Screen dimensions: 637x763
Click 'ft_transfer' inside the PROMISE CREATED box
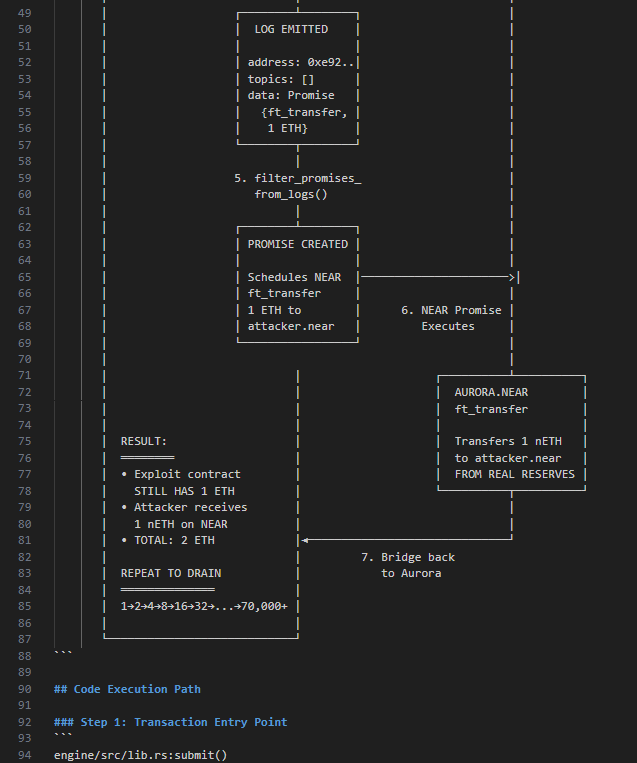tap(284, 293)
